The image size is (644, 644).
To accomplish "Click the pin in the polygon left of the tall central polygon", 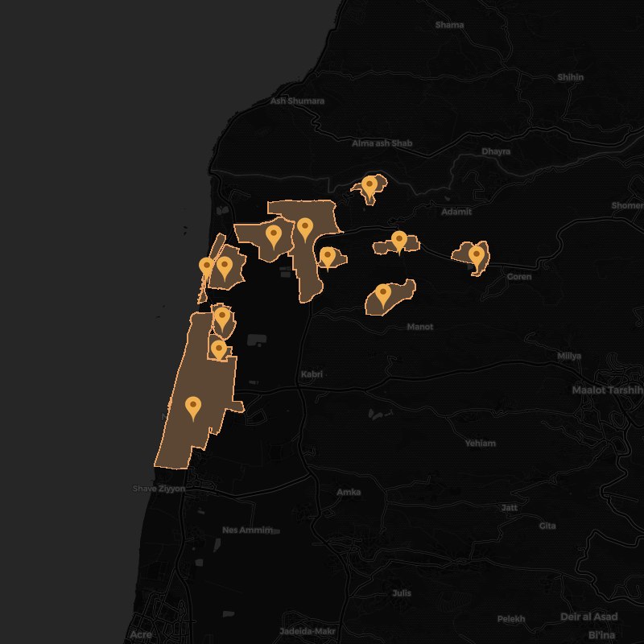I will (x=274, y=237).
